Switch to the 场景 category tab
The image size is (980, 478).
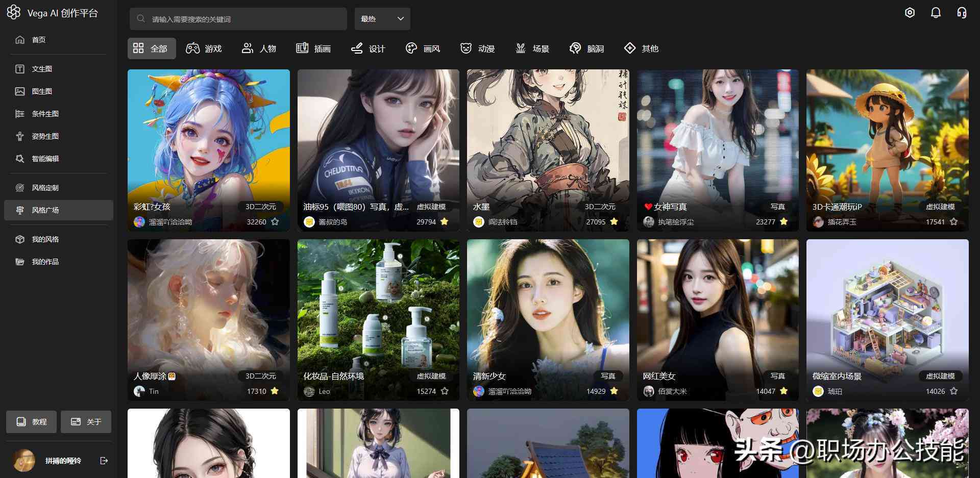point(532,48)
